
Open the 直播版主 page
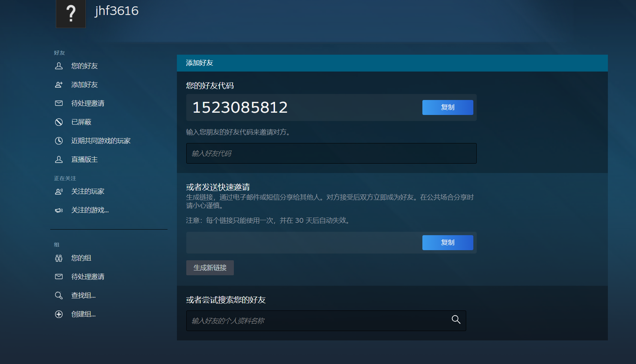pos(84,160)
